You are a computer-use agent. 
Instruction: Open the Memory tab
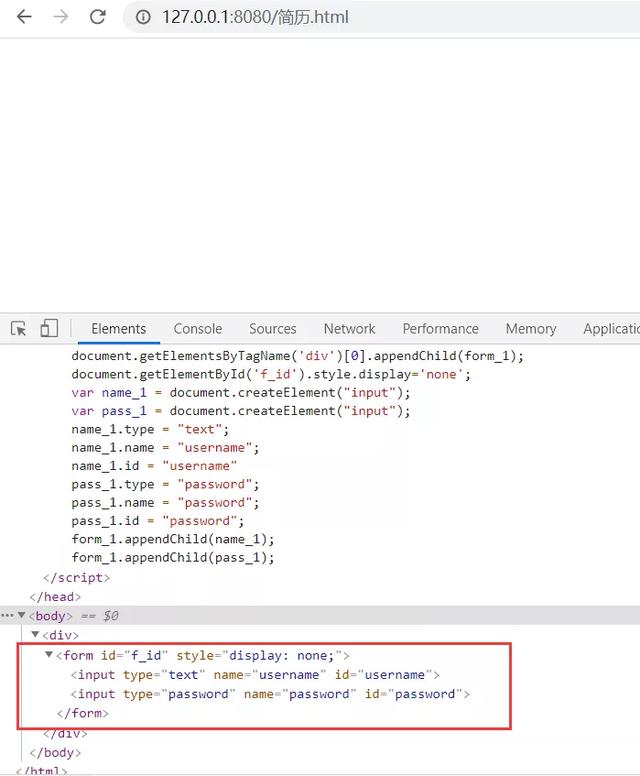tap(531, 329)
